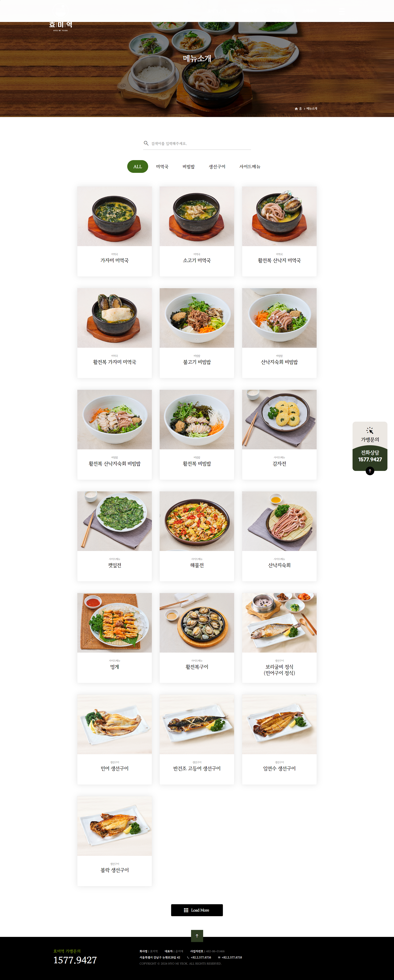Open the 해물전 menu item thumbnail

click(x=197, y=521)
